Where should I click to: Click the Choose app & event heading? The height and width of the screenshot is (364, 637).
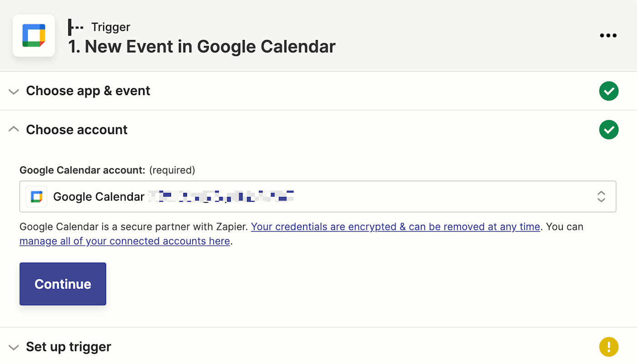88,91
